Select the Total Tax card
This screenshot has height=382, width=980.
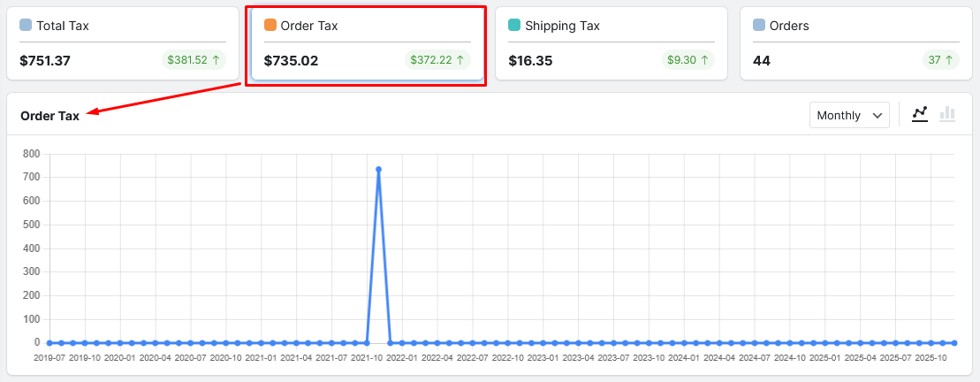123,43
